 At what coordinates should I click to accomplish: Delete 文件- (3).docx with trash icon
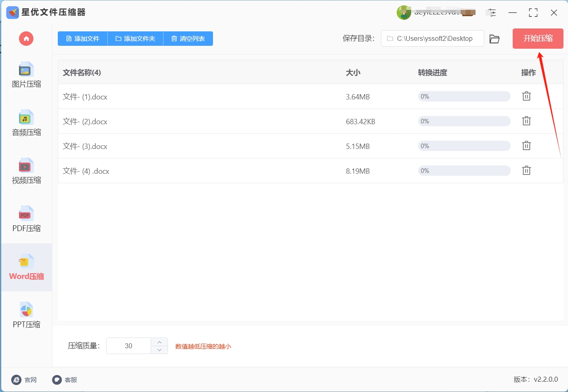[526, 146]
